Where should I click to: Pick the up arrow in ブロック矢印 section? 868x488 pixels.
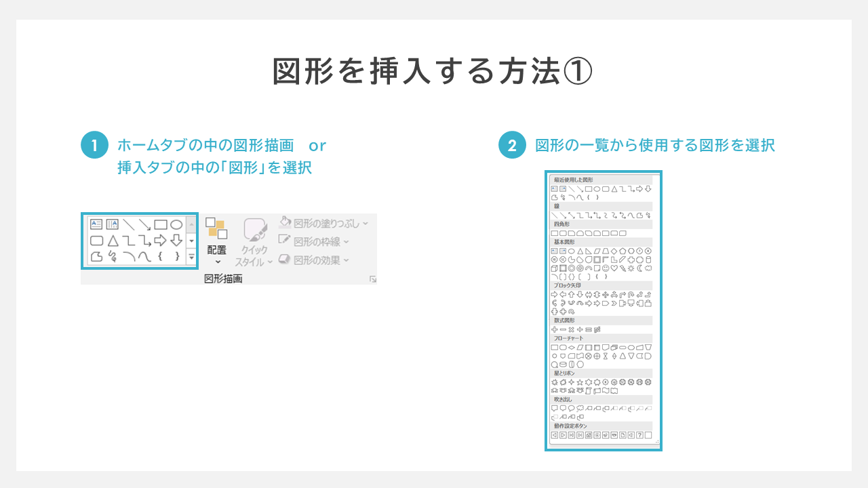[x=571, y=295]
